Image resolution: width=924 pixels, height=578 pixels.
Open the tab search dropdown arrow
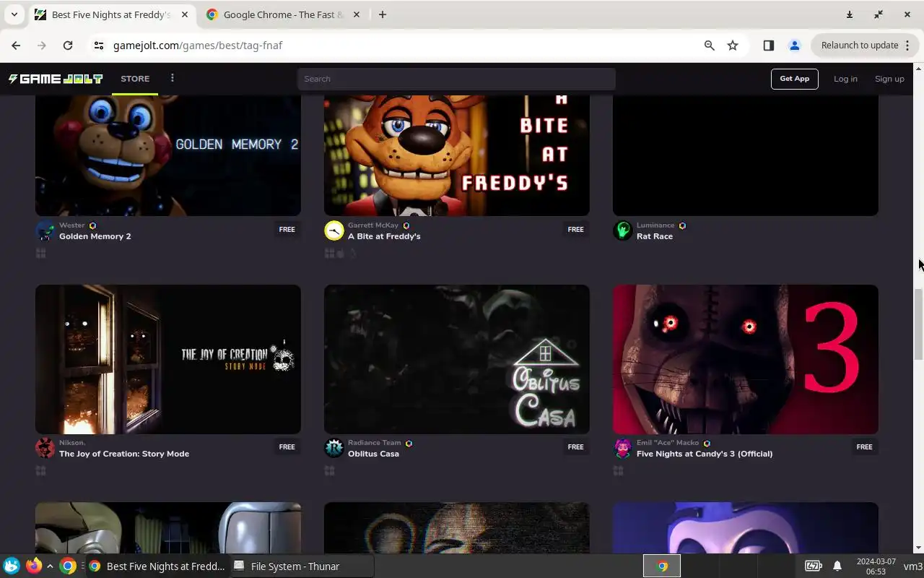14,14
